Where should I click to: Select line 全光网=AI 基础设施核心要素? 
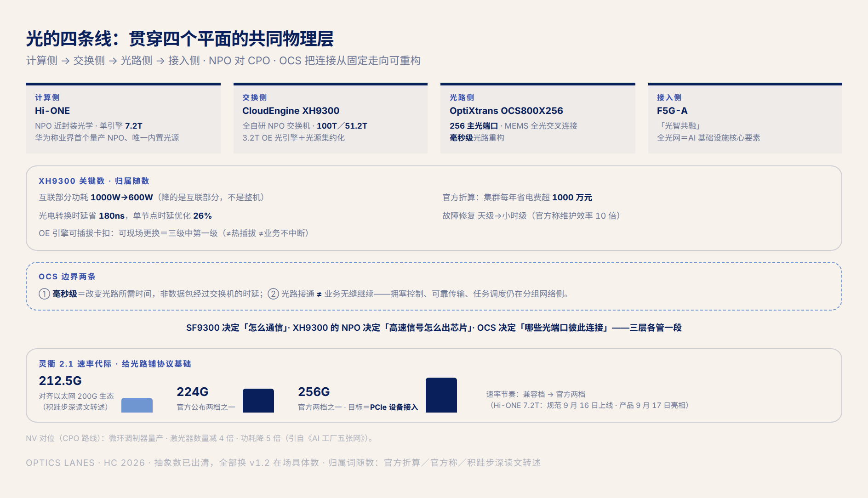click(708, 138)
